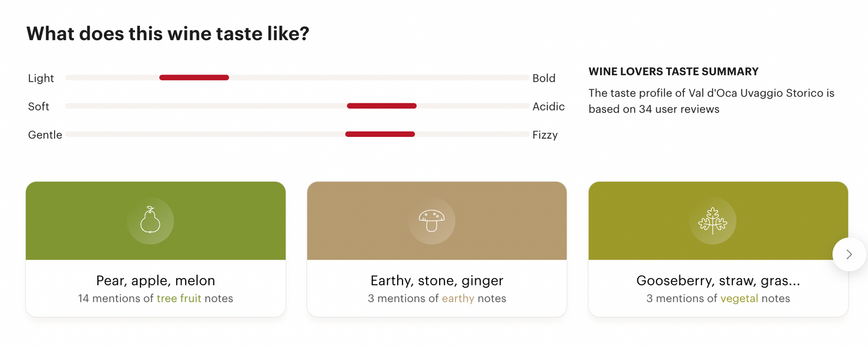The width and height of the screenshot is (868, 349).
Task: Click the Gentle to Fizzy red indicator
Action: pos(380,134)
